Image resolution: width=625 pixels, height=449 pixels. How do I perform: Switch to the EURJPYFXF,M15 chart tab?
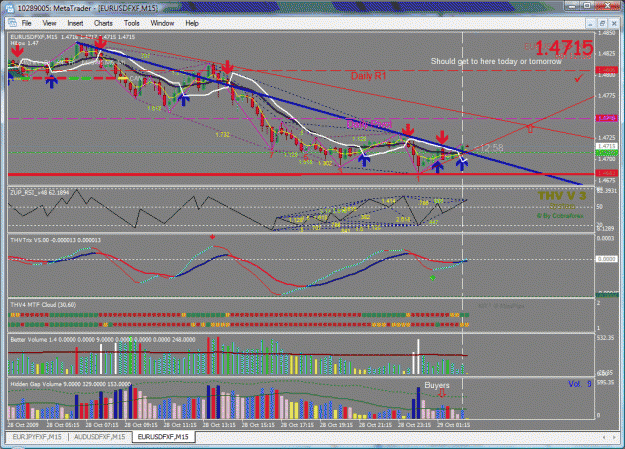click(37, 437)
